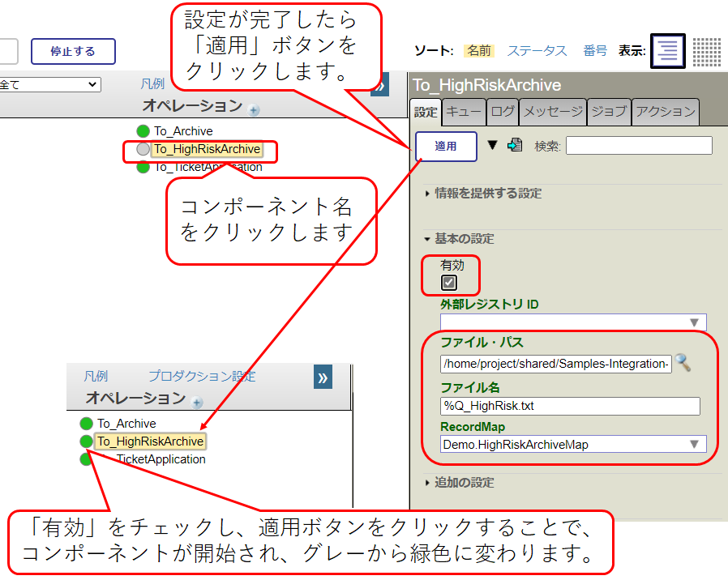Screen dimensions: 728x580
Task: Click the plus icon beside オペレーション under プロダクション設定
Action: pyautogui.click(x=197, y=403)
